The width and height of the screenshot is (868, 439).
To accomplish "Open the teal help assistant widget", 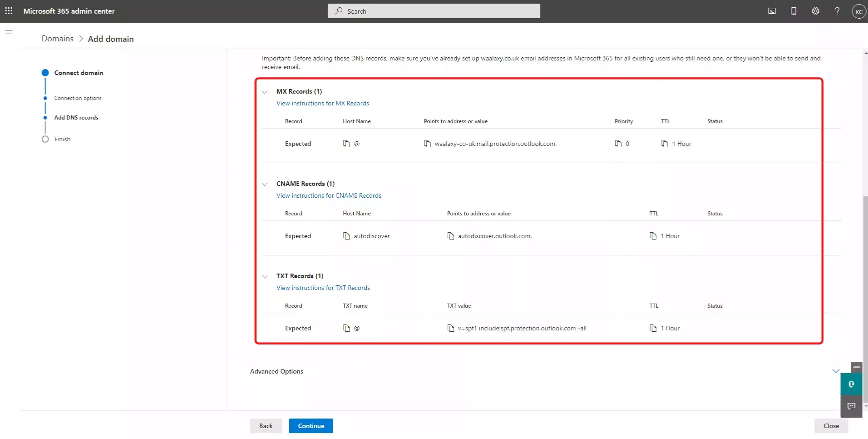I will click(x=851, y=384).
